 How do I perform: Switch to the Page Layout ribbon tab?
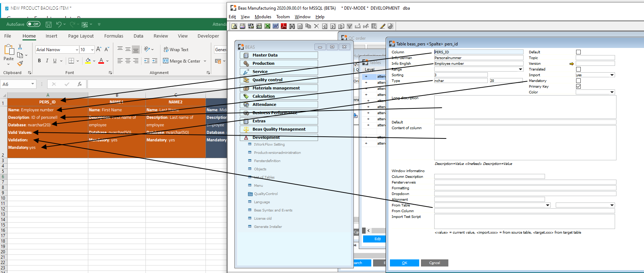click(x=81, y=36)
